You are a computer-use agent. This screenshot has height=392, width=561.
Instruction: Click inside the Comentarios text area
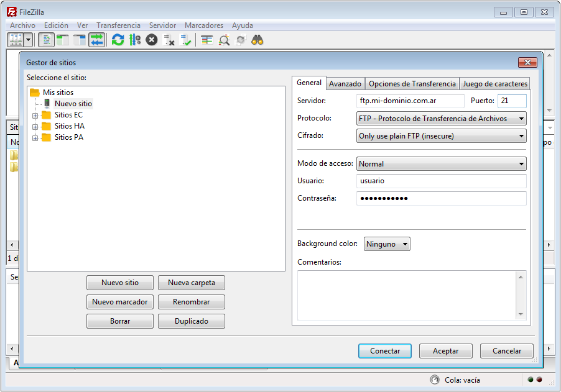(407, 295)
